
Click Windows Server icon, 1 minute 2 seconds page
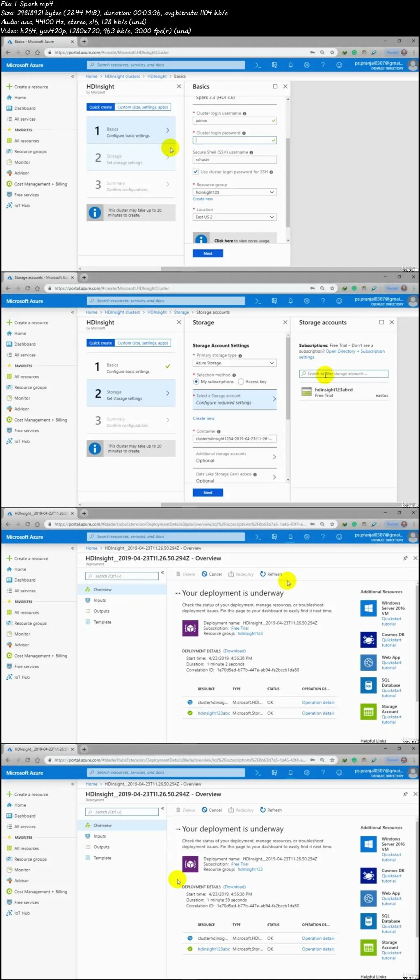(368, 608)
